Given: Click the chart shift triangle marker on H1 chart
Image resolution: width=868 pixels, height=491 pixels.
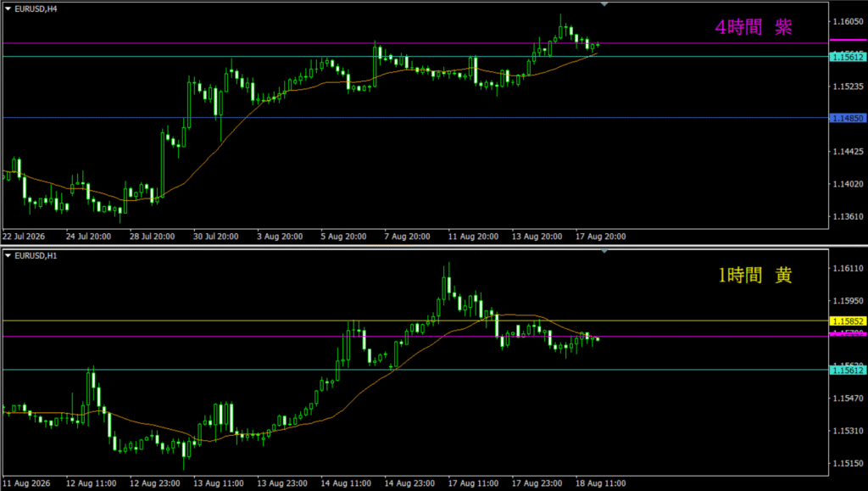Looking at the screenshot, I should pos(604,251).
